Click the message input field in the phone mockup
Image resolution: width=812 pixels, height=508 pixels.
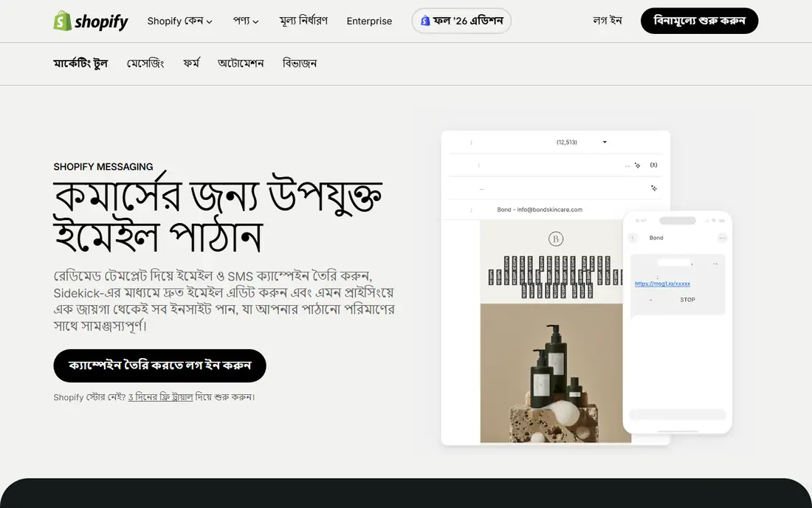pyautogui.click(x=678, y=413)
